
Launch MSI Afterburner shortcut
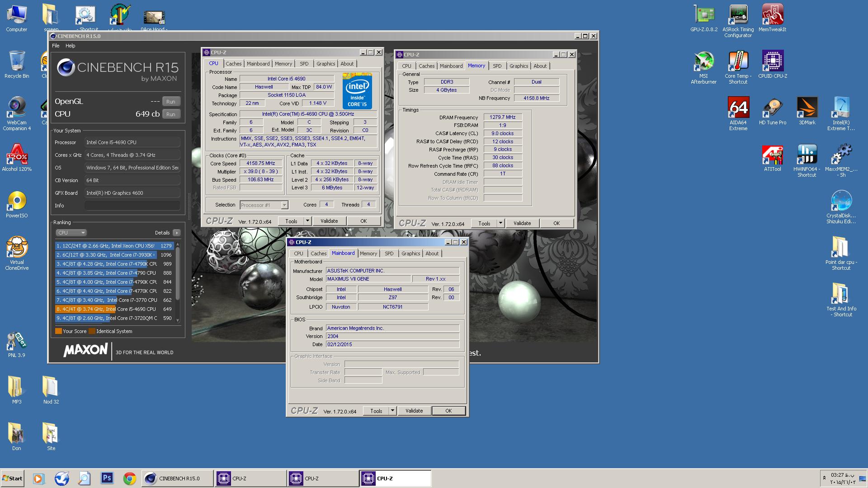click(x=704, y=67)
